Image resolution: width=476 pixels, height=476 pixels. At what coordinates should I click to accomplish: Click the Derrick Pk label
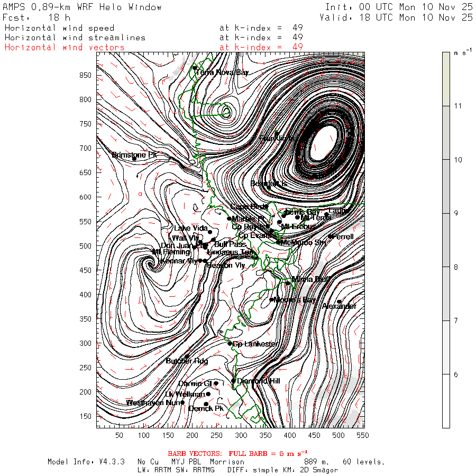206,409
